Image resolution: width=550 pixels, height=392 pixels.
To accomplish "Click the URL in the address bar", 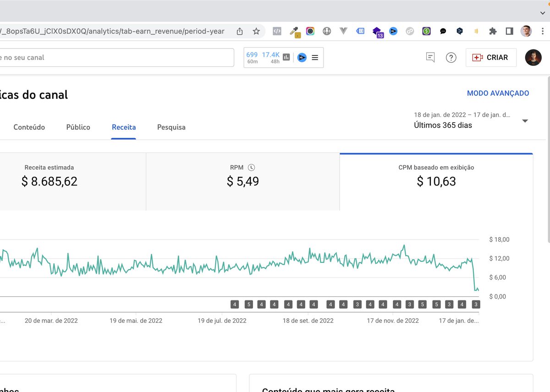I will (x=113, y=32).
